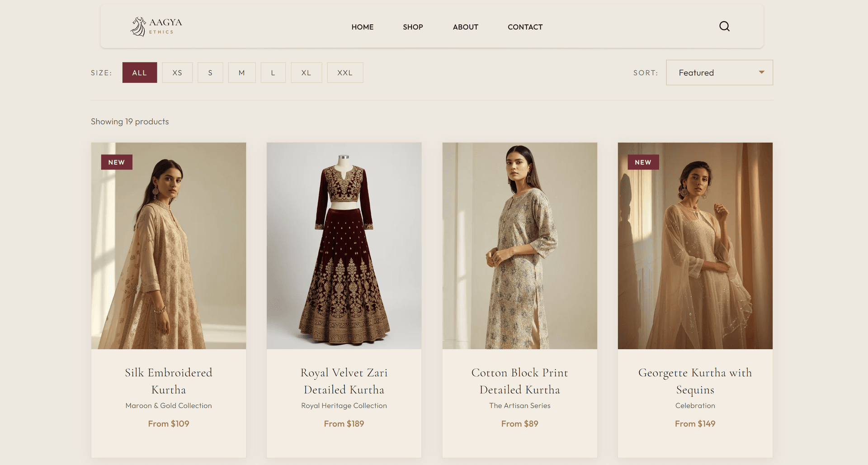Click the From $149 price
Image resolution: width=868 pixels, height=465 pixels.
coord(695,424)
